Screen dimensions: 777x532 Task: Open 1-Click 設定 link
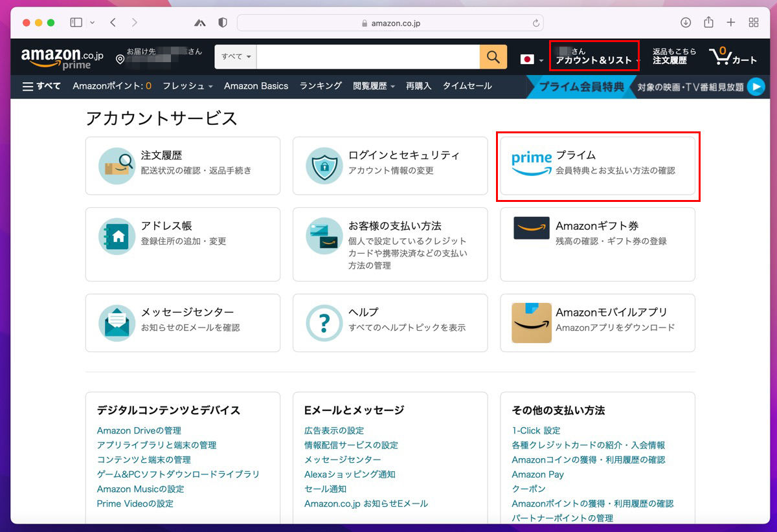[x=536, y=430]
